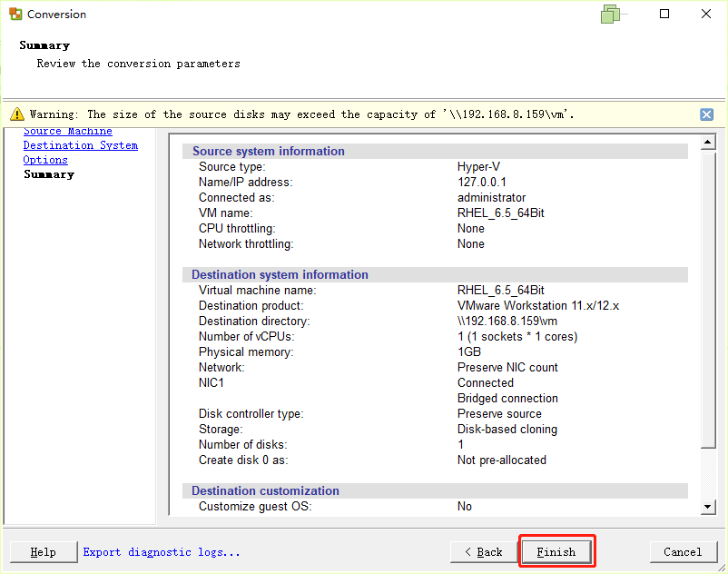Click the Review the conversion parameters text
Image resolution: width=728 pixels, height=574 pixels.
coord(138,64)
